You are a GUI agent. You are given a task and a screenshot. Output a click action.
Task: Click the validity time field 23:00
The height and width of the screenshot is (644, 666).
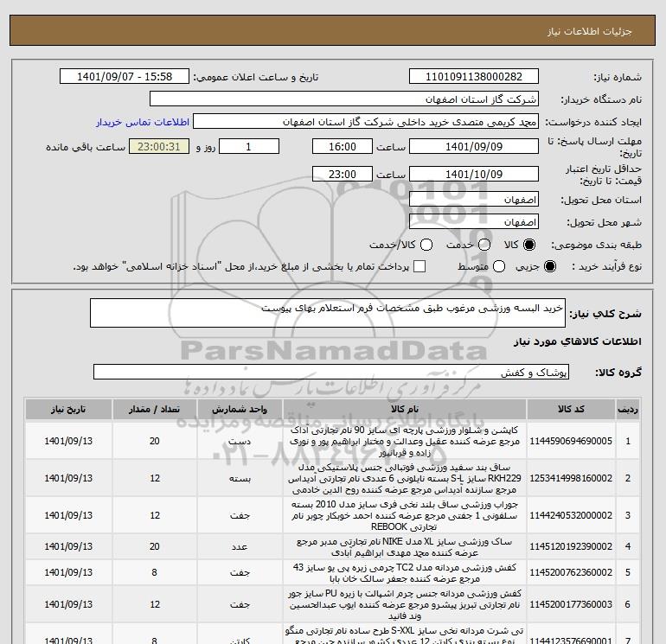point(343,175)
